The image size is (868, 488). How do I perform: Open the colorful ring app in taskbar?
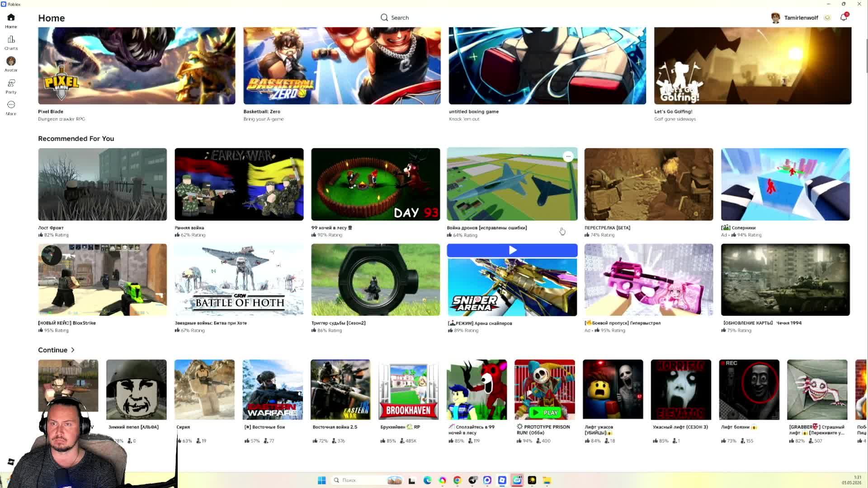442,480
